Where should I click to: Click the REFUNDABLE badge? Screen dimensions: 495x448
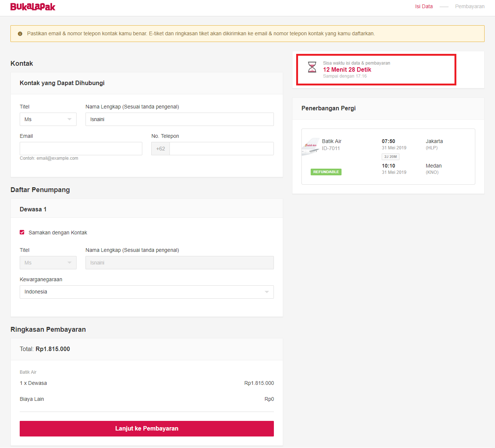tap(326, 172)
